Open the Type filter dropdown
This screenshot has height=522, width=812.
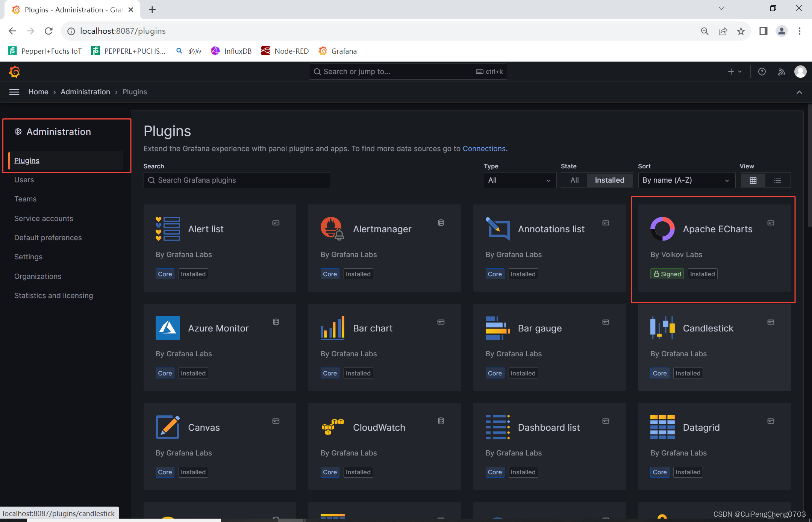pyautogui.click(x=520, y=180)
